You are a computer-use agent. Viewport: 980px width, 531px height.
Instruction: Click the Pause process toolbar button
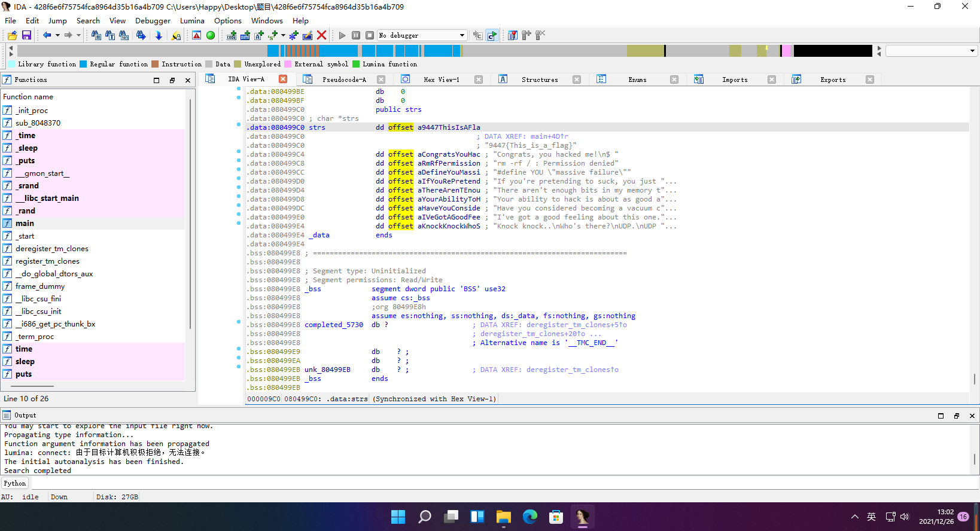pyautogui.click(x=356, y=35)
